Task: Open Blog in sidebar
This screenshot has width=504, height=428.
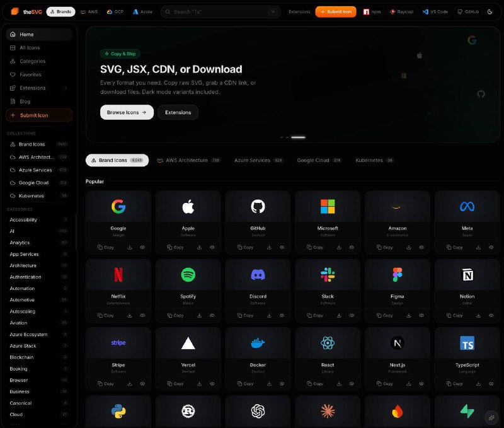Action: [x=39, y=101]
